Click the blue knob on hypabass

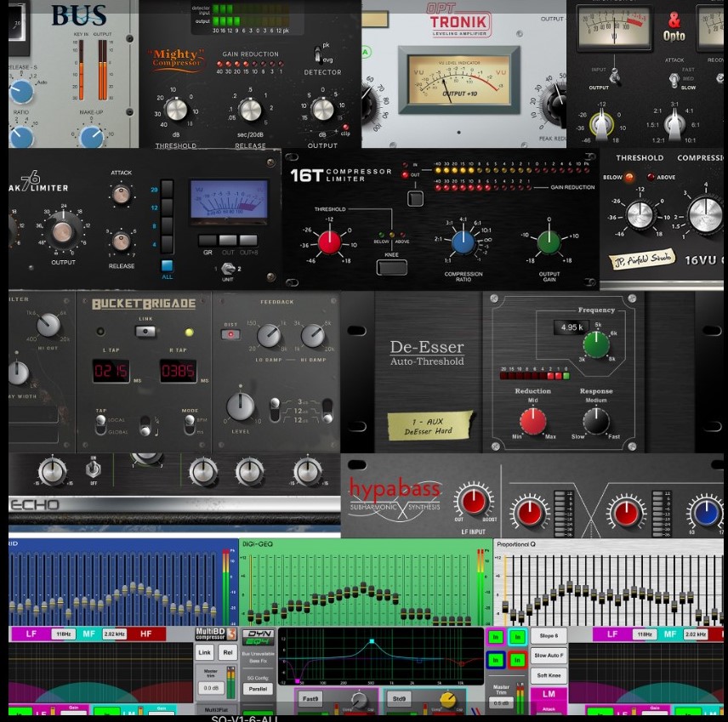tap(705, 514)
